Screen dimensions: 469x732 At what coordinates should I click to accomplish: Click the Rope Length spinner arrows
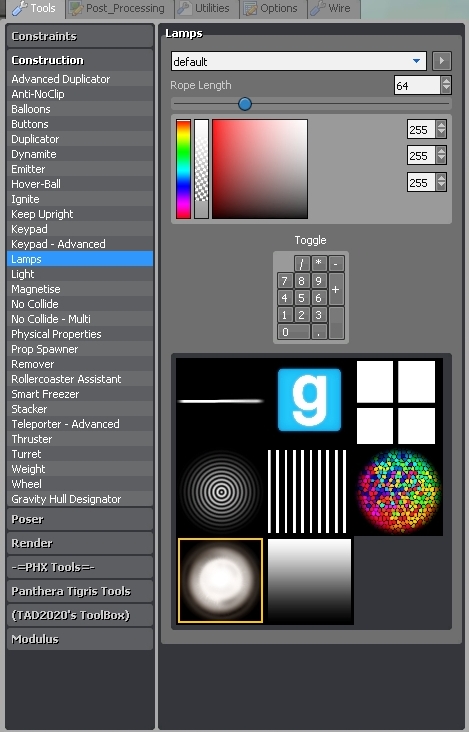(x=446, y=85)
